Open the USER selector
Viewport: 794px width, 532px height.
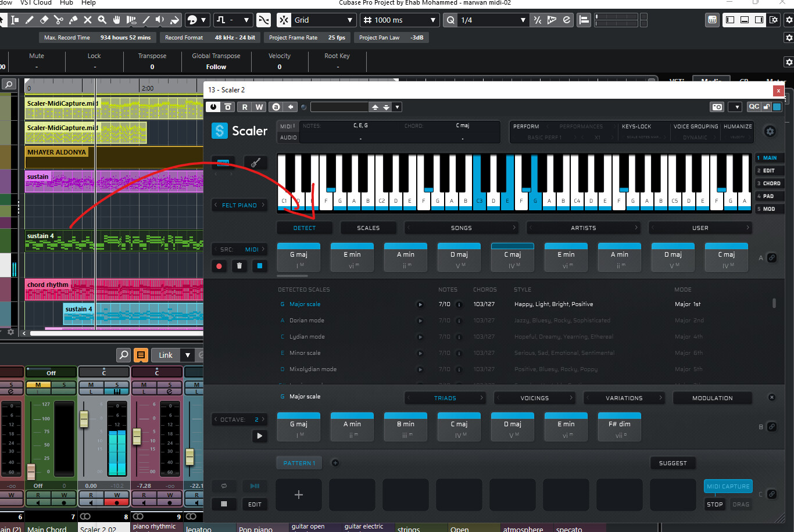pyautogui.click(x=700, y=228)
